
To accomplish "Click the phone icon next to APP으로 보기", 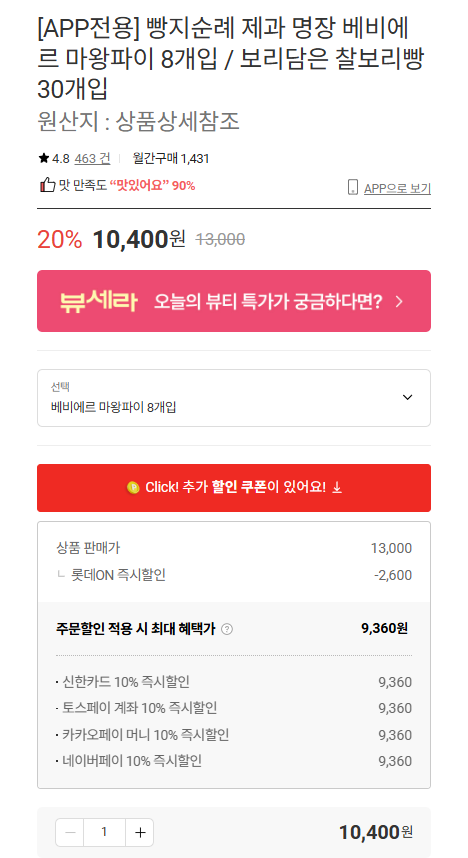I will 353,187.
